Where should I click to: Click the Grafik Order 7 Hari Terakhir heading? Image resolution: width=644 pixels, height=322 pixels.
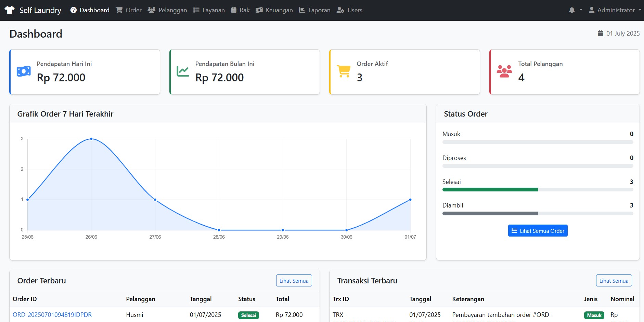(65, 114)
